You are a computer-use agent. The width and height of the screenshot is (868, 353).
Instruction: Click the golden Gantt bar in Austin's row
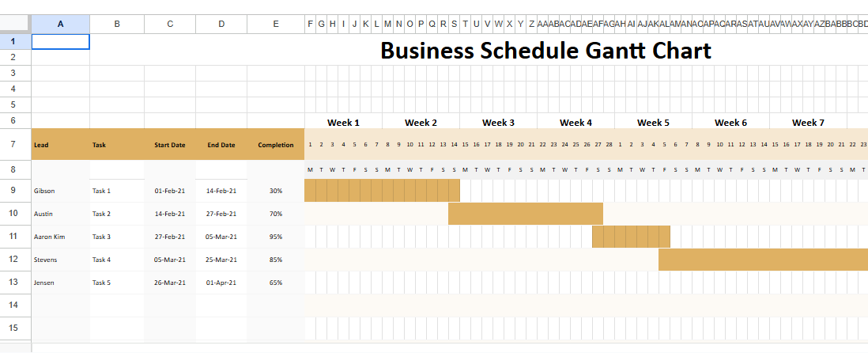[x=525, y=214]
